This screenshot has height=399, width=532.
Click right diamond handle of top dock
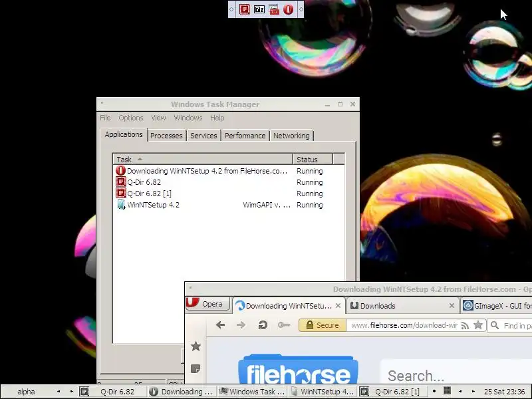[x=301, y=9]
